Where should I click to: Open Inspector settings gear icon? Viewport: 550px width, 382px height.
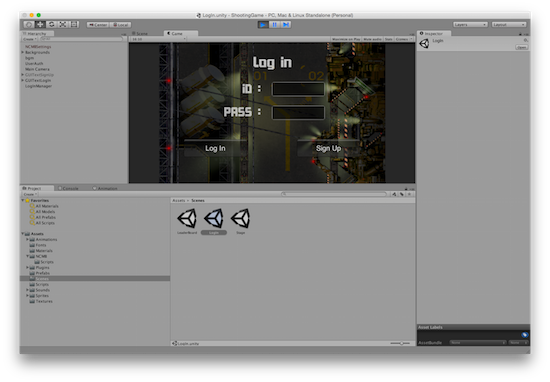pos(525,40)
